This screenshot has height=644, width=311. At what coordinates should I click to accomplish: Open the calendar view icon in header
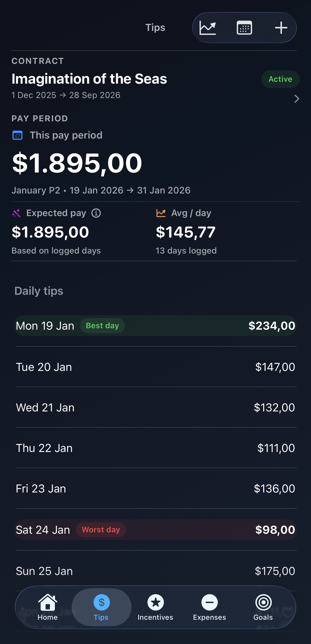[244, 28]
